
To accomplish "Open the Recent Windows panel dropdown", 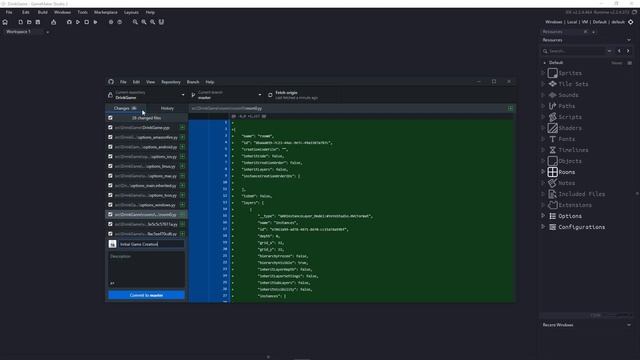I will [x=629, y=325].
